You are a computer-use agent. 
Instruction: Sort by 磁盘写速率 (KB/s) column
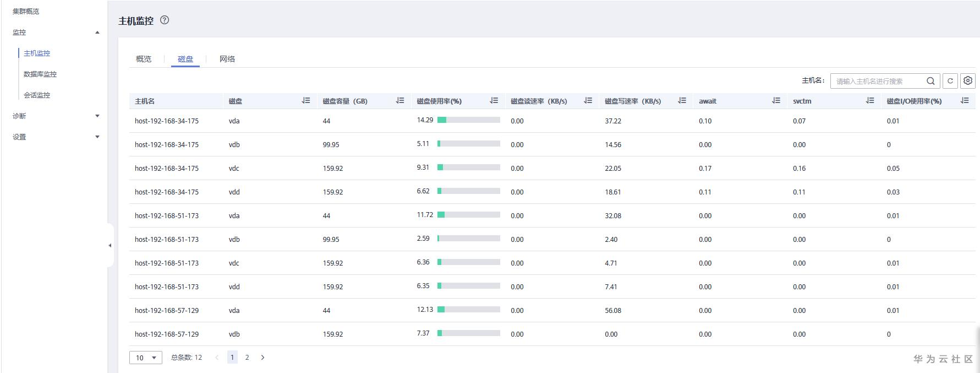[682, 101]
